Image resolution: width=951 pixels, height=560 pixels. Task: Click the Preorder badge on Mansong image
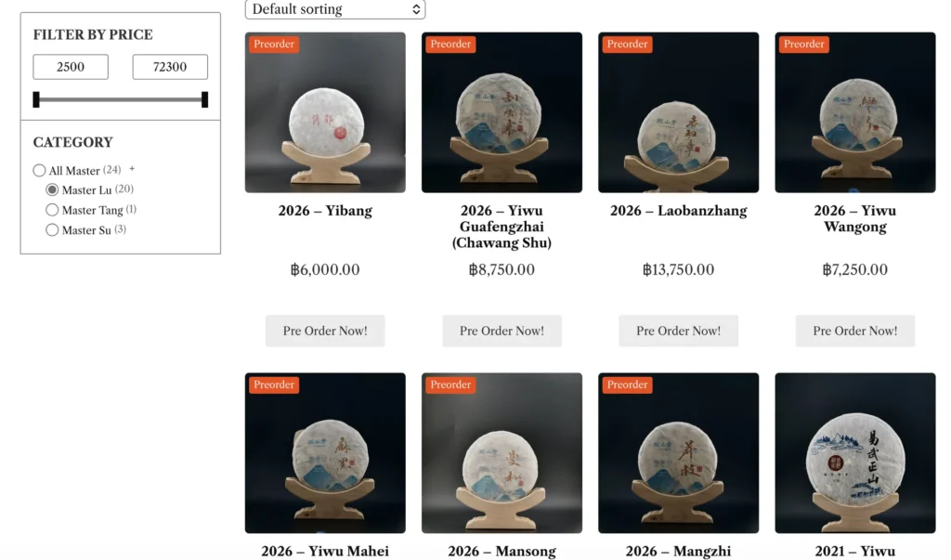click(x=450, y=384)
